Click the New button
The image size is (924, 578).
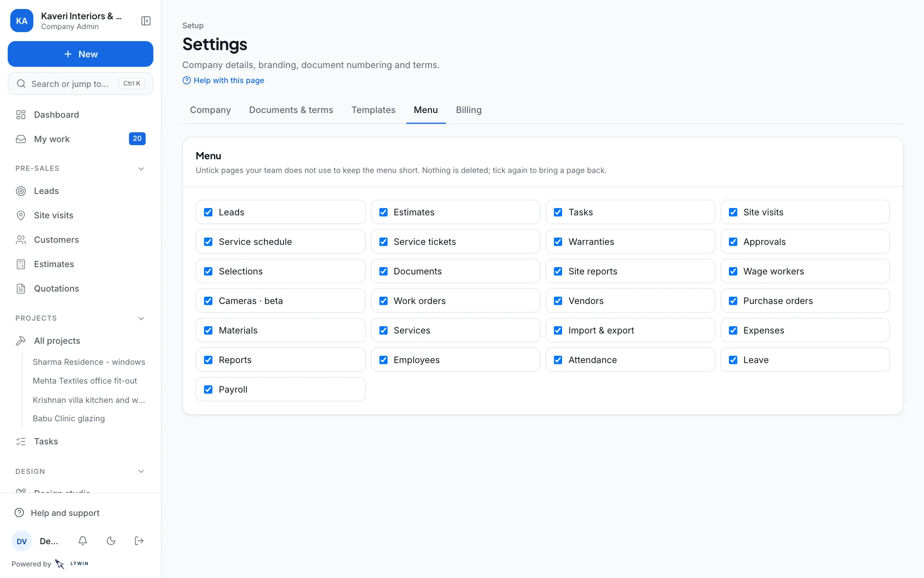(80, 54)
